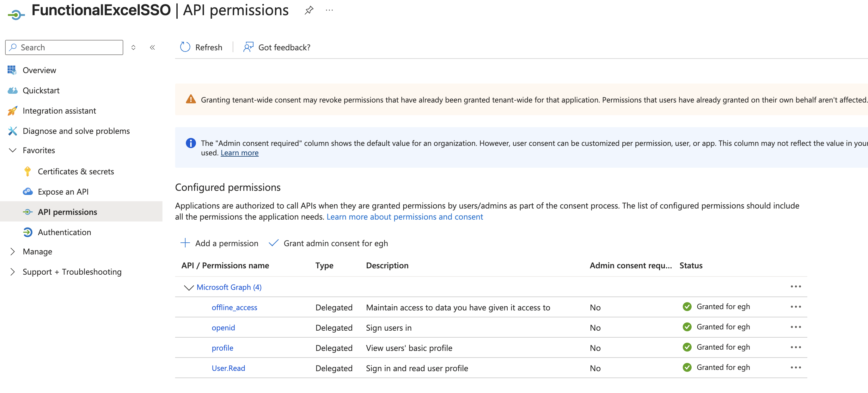Click the API / Permissions name column header

point(225,265)
